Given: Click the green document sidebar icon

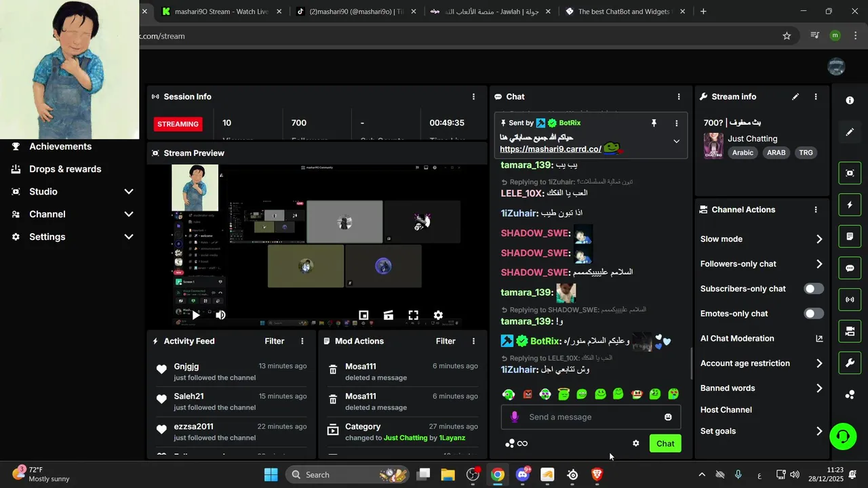Looking at the screenshot, I should 850,237.
